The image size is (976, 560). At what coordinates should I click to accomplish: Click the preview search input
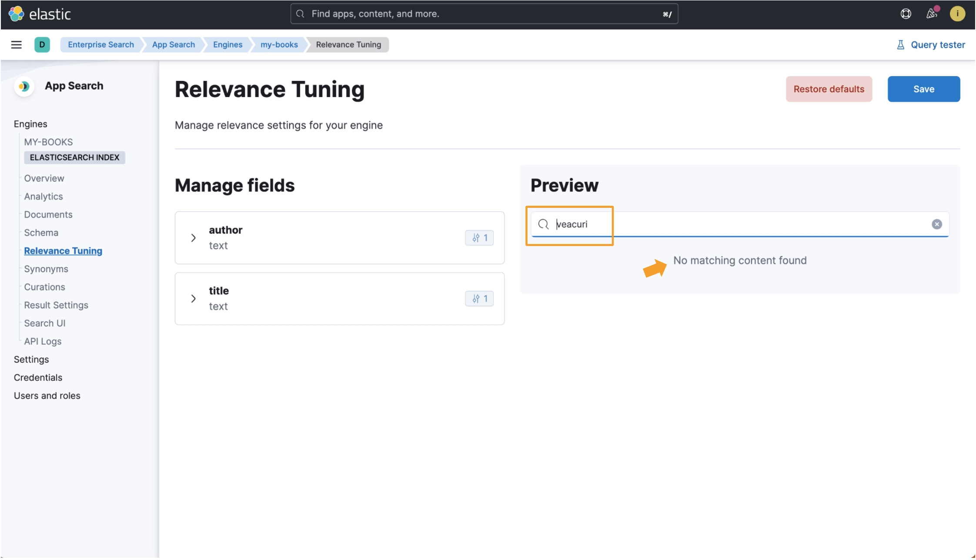(740, 224)
